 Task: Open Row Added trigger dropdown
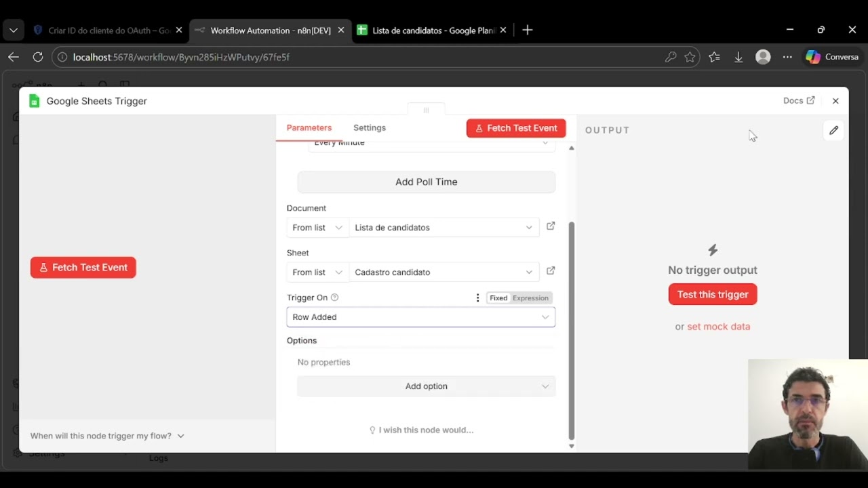[x=421, y=317]
